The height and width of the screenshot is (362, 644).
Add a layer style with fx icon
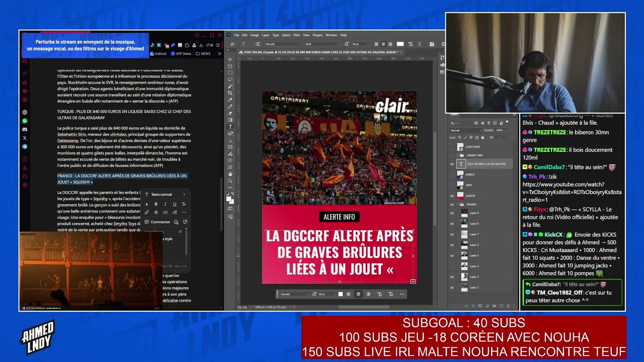(x=473, y=305)
